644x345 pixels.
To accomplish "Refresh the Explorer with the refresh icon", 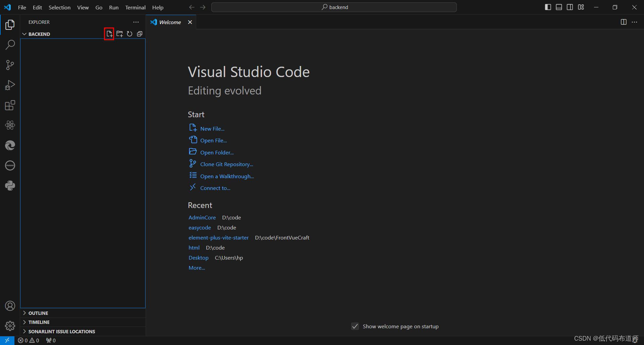I will pyautogui.click(x=129, y=34).
